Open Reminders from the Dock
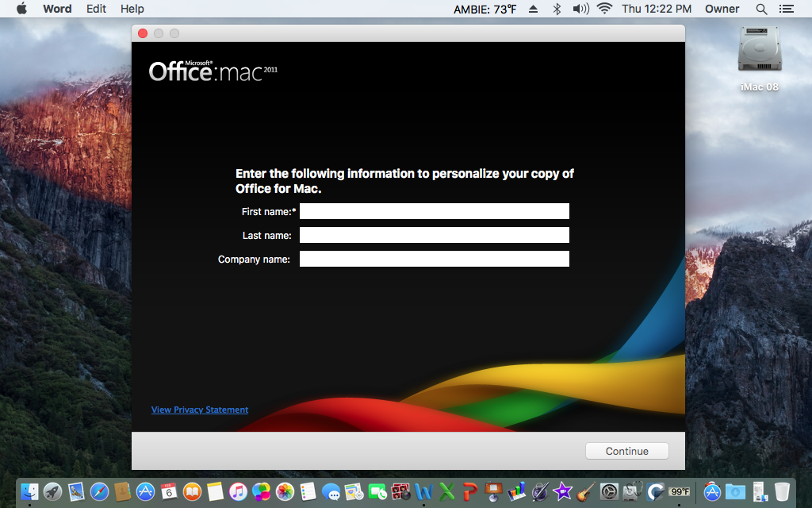The image size is (812, 508). click(308, 491)
